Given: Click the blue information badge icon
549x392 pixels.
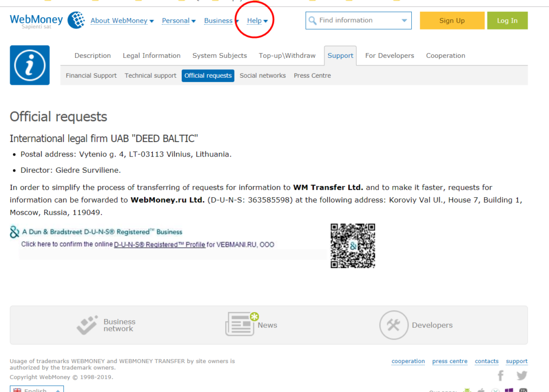Looking at the screenshot, I should click(29, 65).
